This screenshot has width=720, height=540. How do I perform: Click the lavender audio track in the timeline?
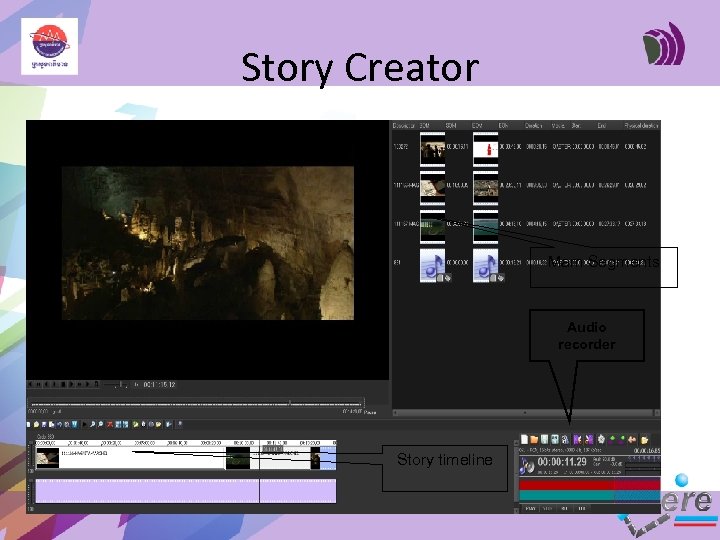(x=186, y=491)
